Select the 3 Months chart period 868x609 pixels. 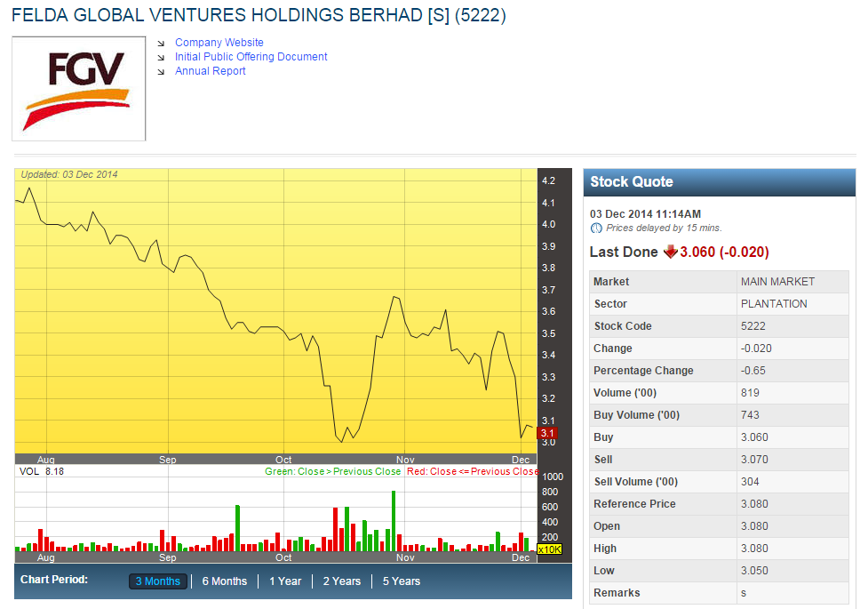pos(158,581)
